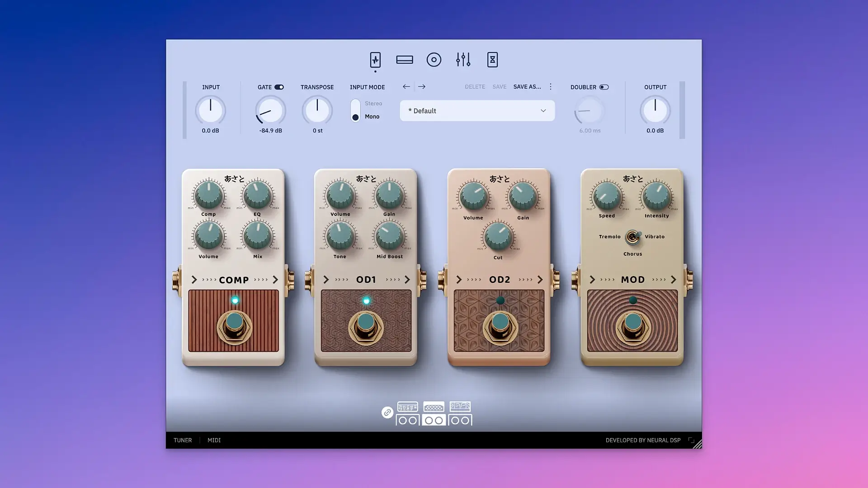Toggle the COMP pedal footswitch
The image size is (868, 488).
[x=234, y=327]
